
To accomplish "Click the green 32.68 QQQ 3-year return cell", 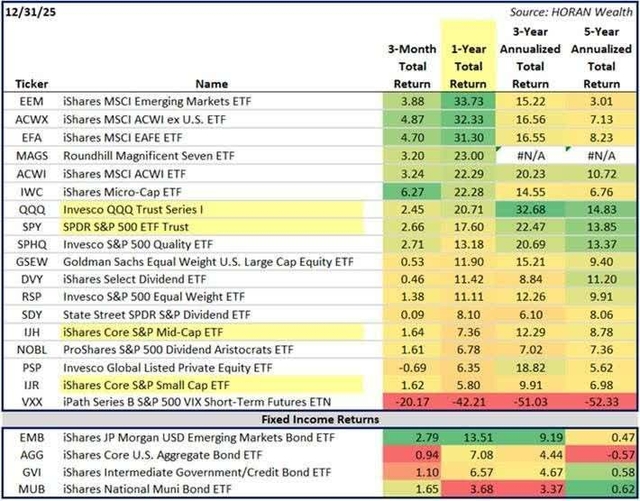I will [x=534, y=208].
